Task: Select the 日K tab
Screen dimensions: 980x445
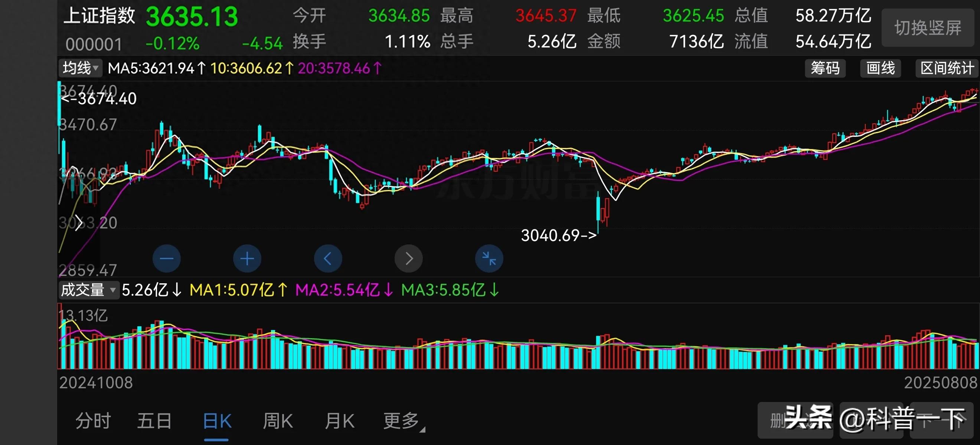Action: (x=217, y=421)
